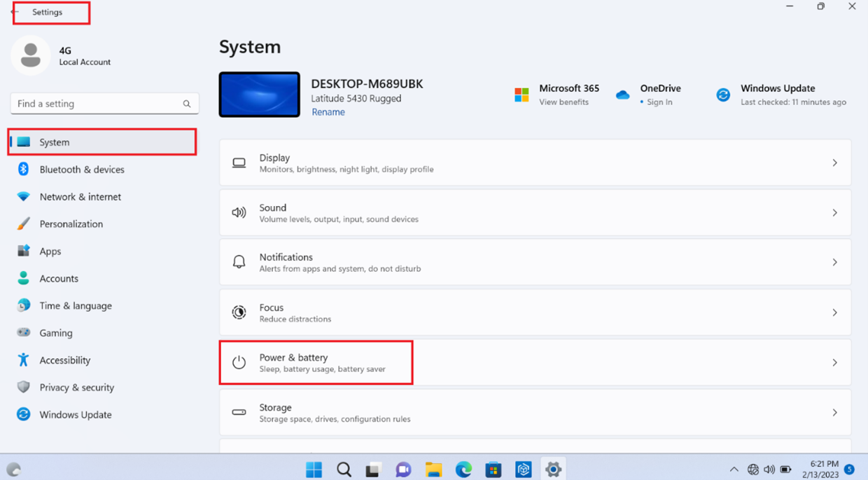Launch Microsoft Edge from the taskbar
This screenshot has width=868, height=480.
(463, 469)
